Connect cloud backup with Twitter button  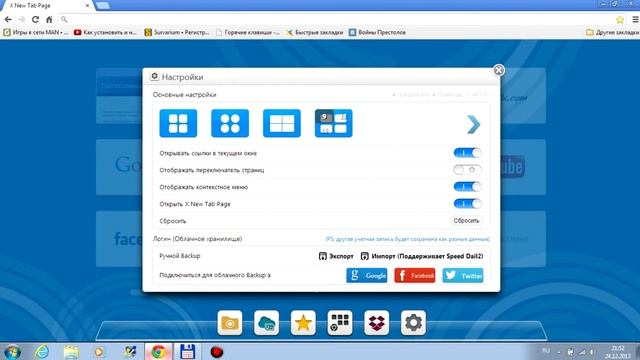click(463, 275)
